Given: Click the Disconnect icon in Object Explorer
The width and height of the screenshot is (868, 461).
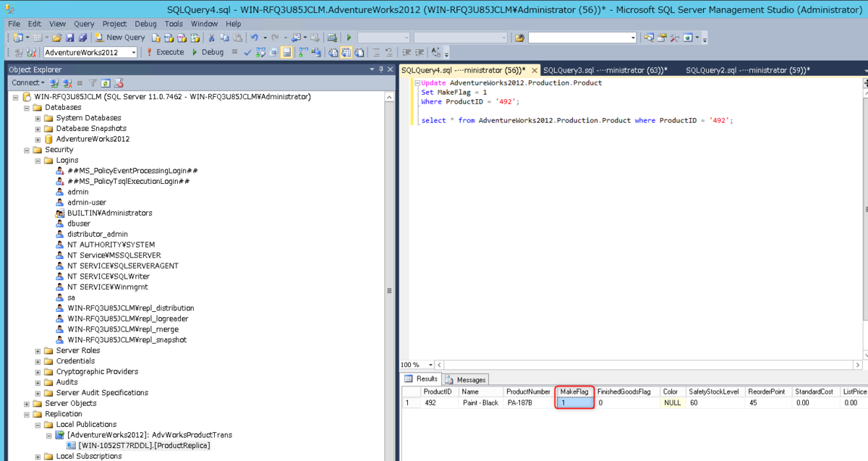Looking at the screenshot, I should click(67, 83).
